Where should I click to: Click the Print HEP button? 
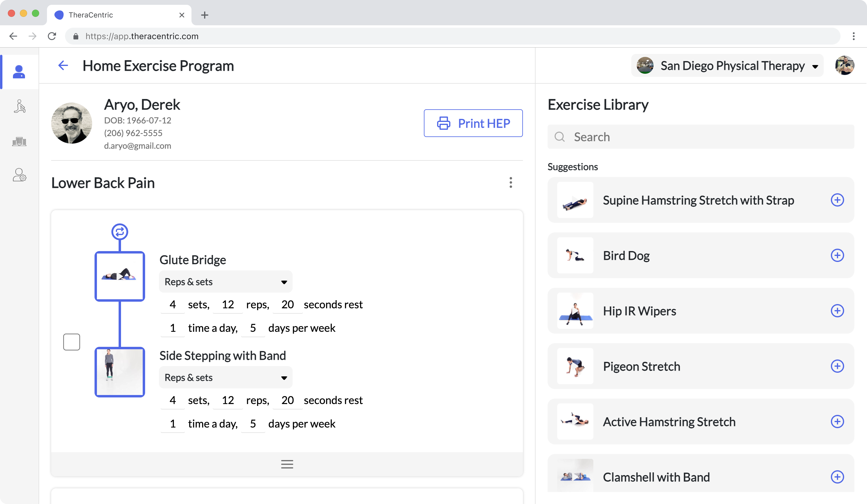(x=473, y=123)
